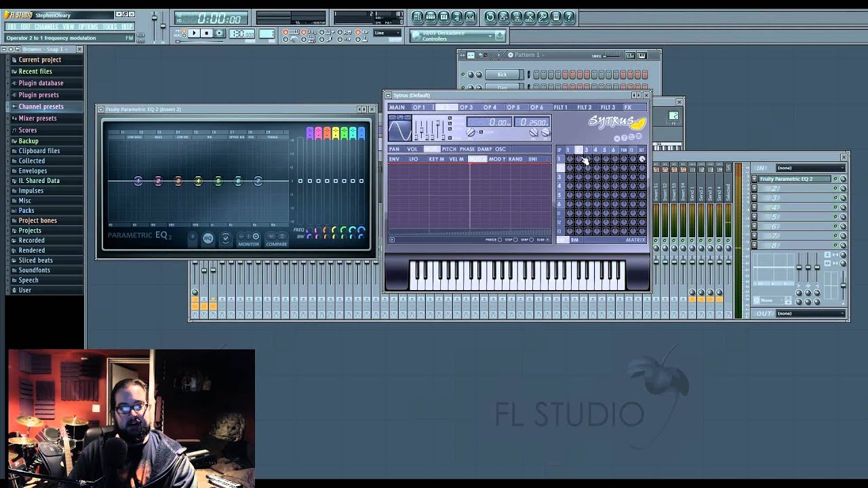This screenshot has height=488, width=868.
Task: Toggle the mixer view shortcut icon
Action: click(470, 17)
